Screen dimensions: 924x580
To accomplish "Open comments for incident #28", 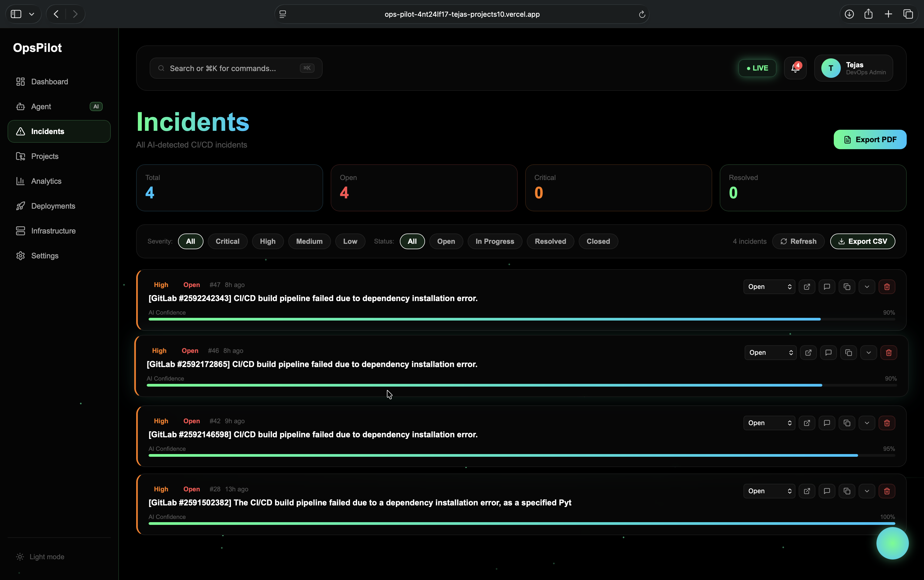I will click(827, 491).
